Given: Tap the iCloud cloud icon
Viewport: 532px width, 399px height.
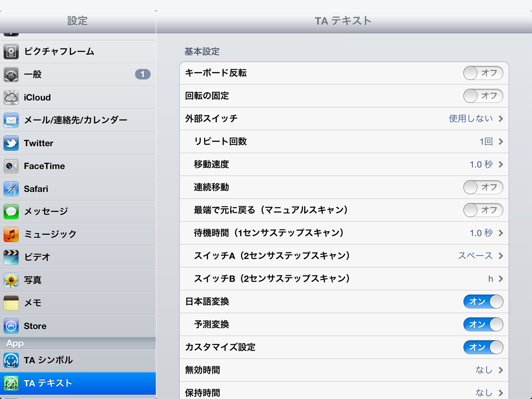Looking at the screenshot, I should click(x=11, y=97).
